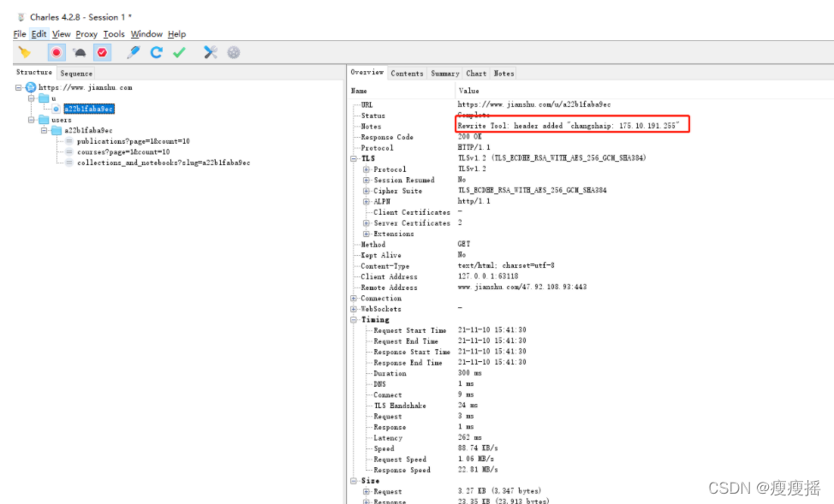Switch to the Contents tab
Image resolution: width=834 pixels, height=504 pixels.
coord(407,74)
